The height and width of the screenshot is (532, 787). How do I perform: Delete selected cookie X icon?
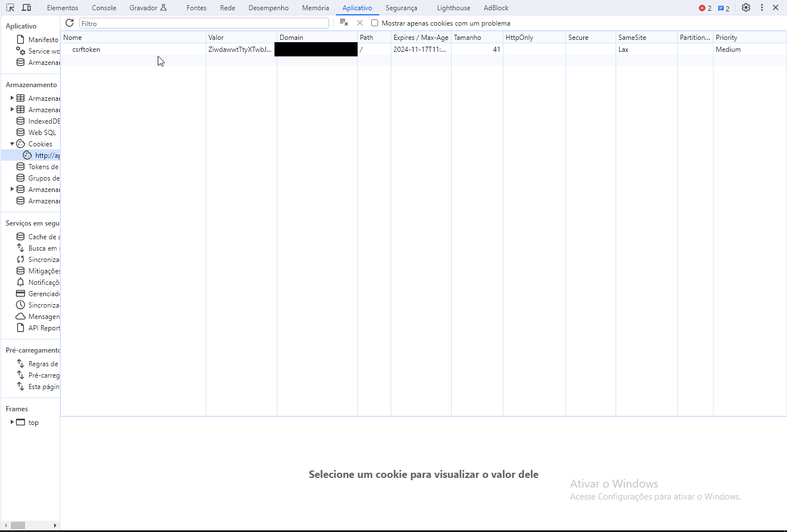[360, 23]
